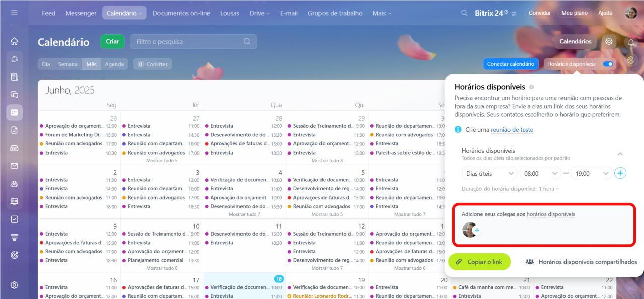Open Meu plano button

pos(574,13)
